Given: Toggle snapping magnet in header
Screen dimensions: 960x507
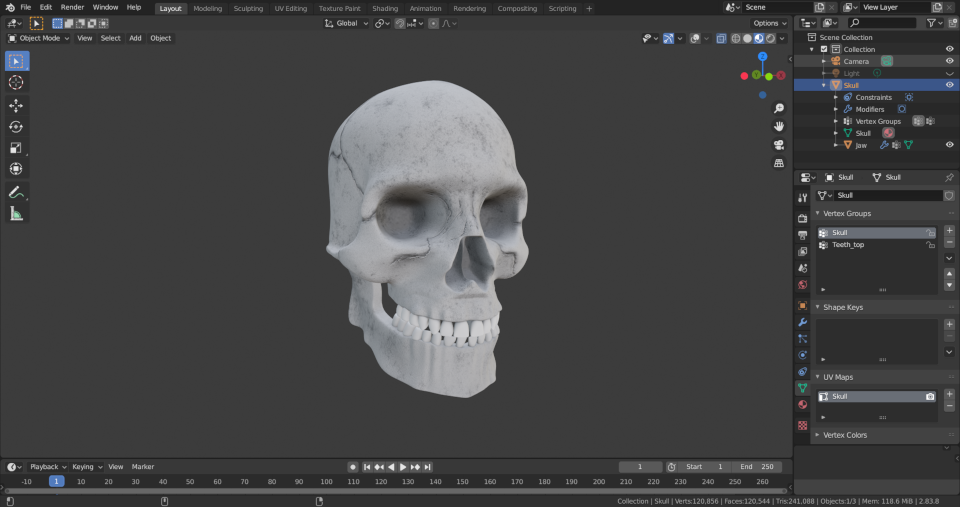Looking at the screenshot, I should tap(400, 23).
